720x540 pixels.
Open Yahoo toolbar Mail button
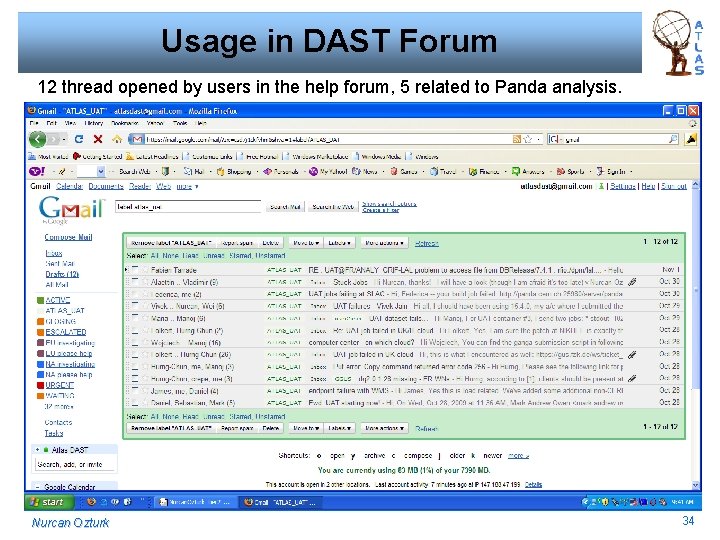[x=193, y=172]
